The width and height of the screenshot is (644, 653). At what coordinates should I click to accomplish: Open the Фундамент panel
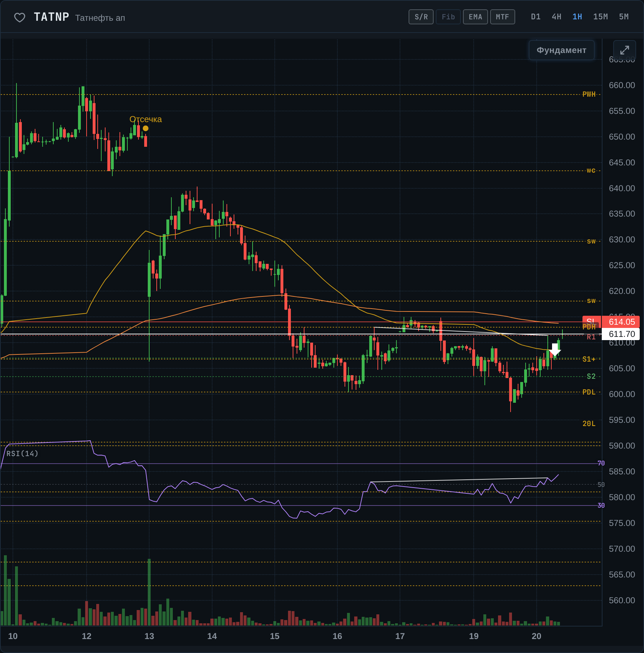pyautogui.click(x=561, y=50)
